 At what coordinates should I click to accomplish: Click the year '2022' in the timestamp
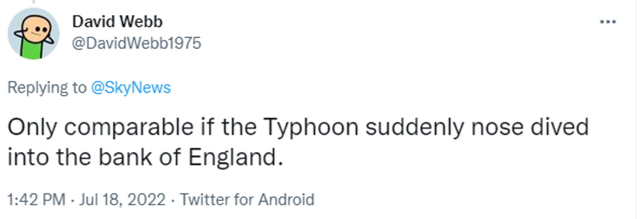(147, 200)
